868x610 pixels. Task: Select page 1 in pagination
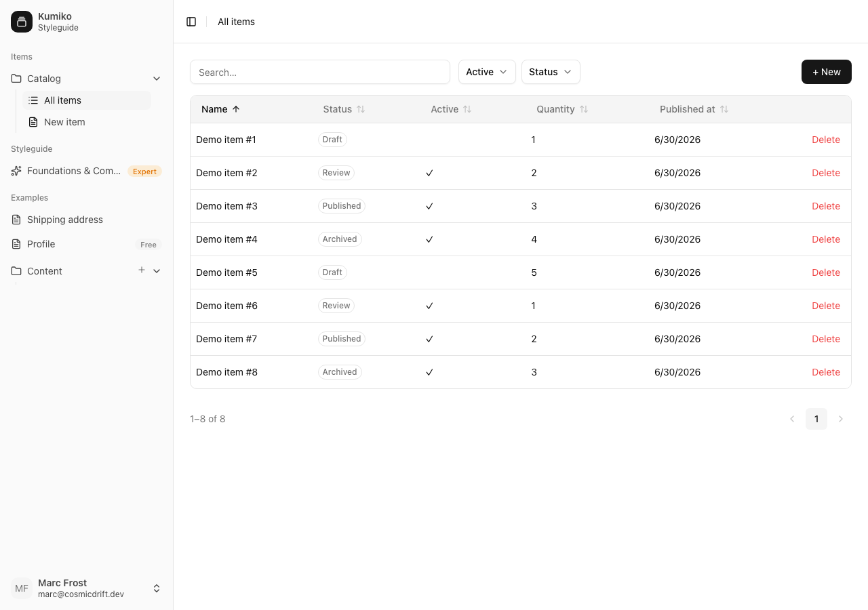tap(816, 419)
